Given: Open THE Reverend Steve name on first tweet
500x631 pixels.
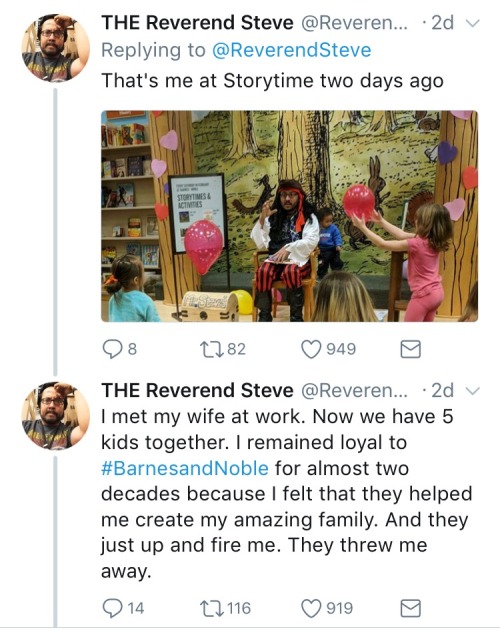Looking at the screenshot, I should pos(197,23).
